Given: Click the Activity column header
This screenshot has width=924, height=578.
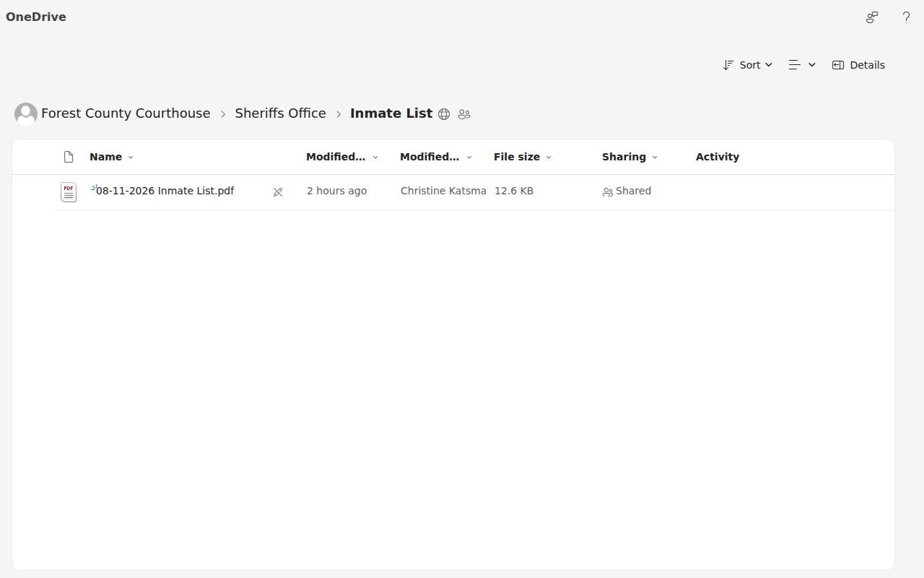Looking at the screenshot, I should pos(718,157).
